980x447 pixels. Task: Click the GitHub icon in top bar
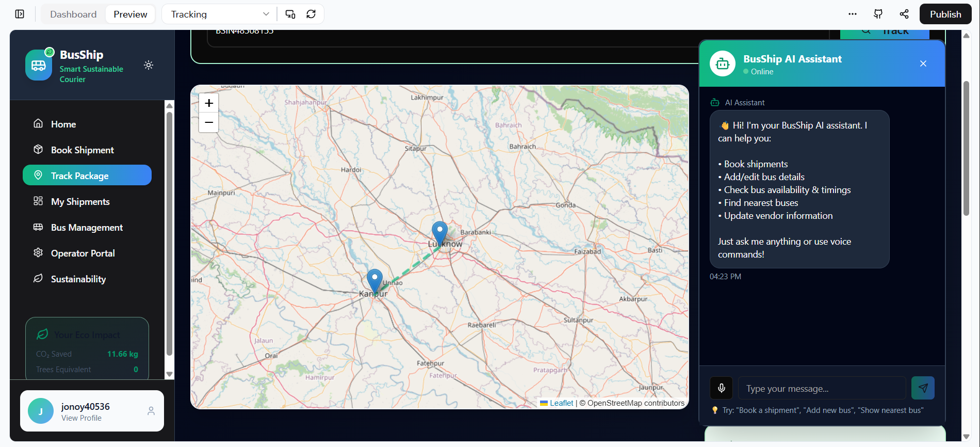(x=878, y=14)
